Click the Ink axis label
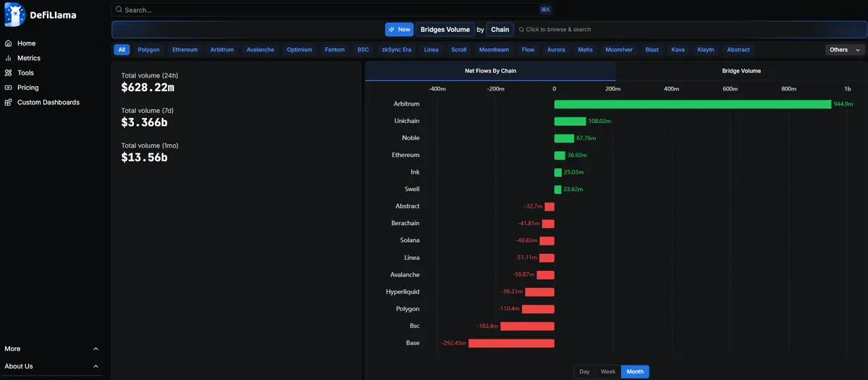Screen dimensions: 868x380 click(416, 172)
